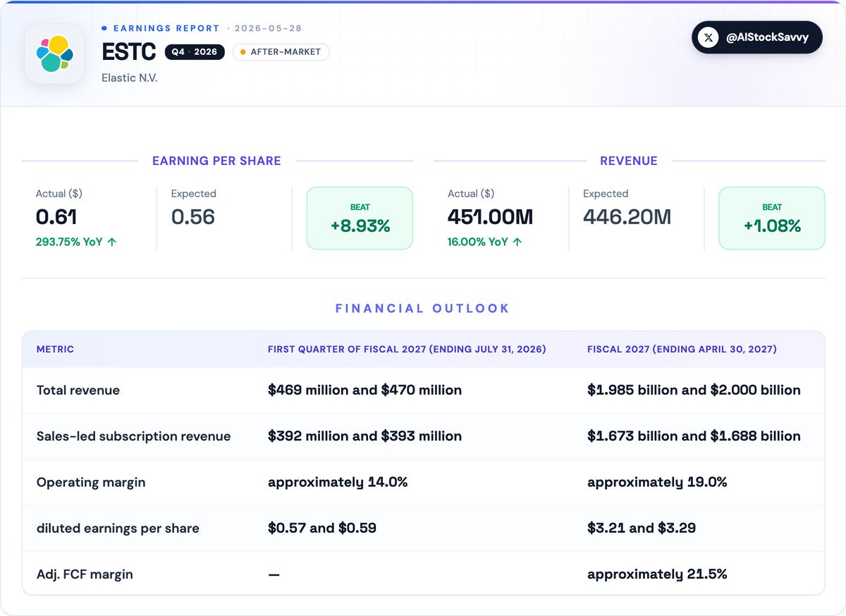The image size is (846, 616).
Task: Select the EPS BEAT +8.93% box
Action: 360,218
